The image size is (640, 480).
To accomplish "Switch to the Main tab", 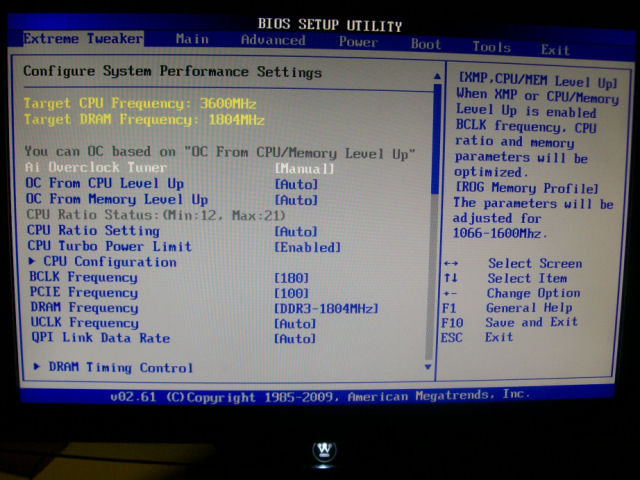I will point(192,39).
